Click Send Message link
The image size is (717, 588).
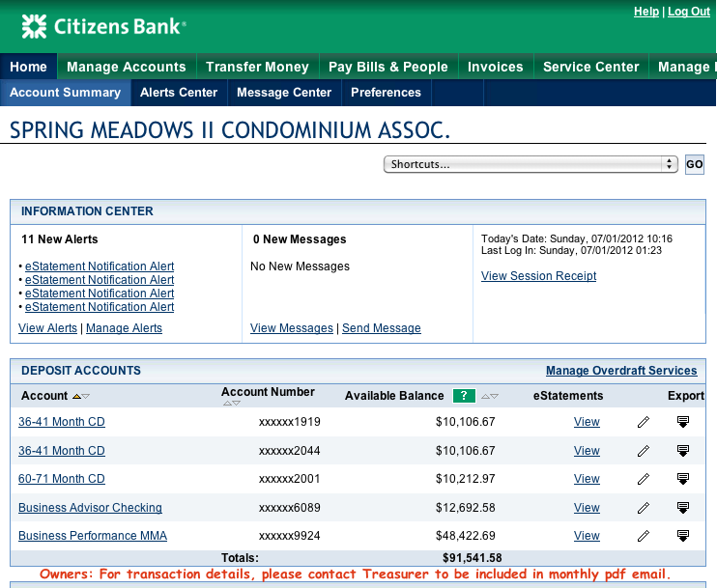(x=382, y=328)
